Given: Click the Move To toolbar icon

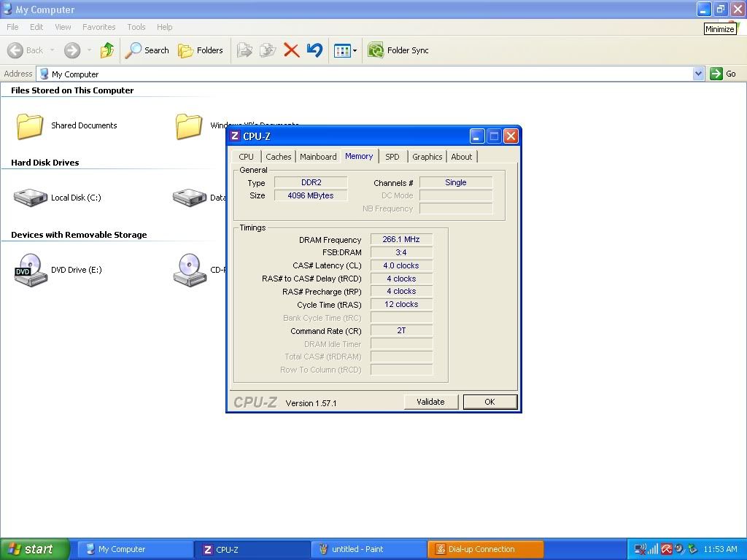Looking at the screenshot, I should (244, 50).
